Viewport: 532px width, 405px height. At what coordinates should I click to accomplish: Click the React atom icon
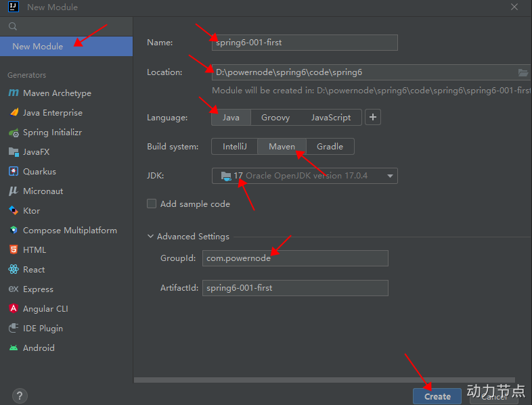coord(14,269)
